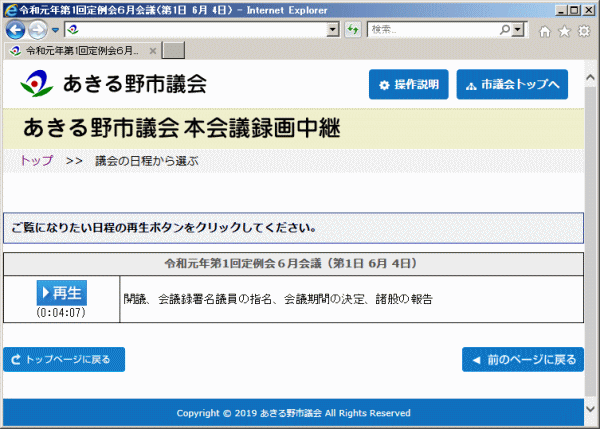Click the browser Forward arrow button
This screenshot has width=600, height=429.
[38, 30]
